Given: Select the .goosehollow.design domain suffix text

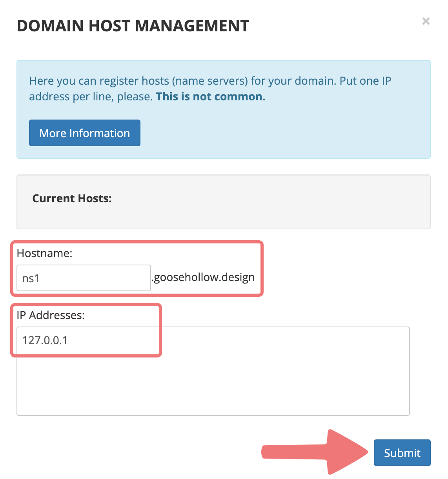Looking at the screenshot, I should pos(203,278).
